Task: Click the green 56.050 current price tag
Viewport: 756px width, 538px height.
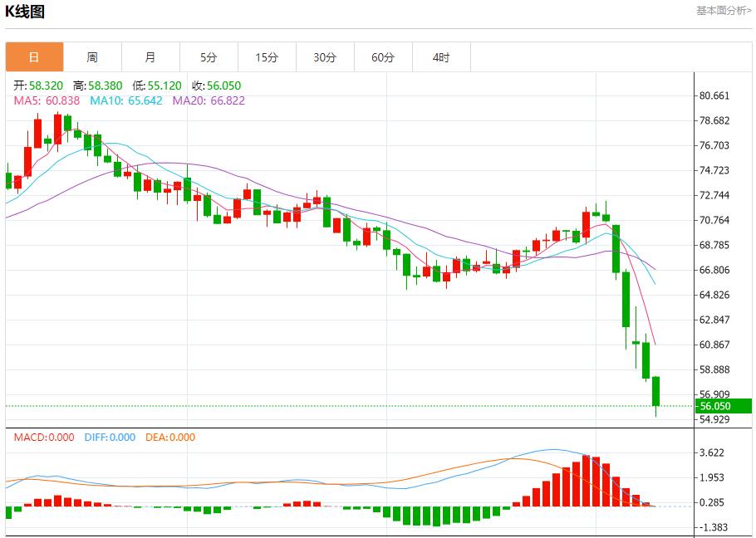Action: (714, 406)
